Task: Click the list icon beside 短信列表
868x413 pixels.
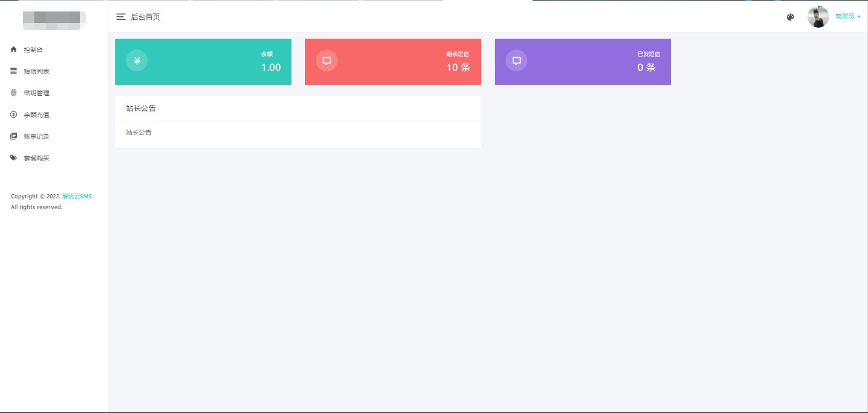Action: 14,71
